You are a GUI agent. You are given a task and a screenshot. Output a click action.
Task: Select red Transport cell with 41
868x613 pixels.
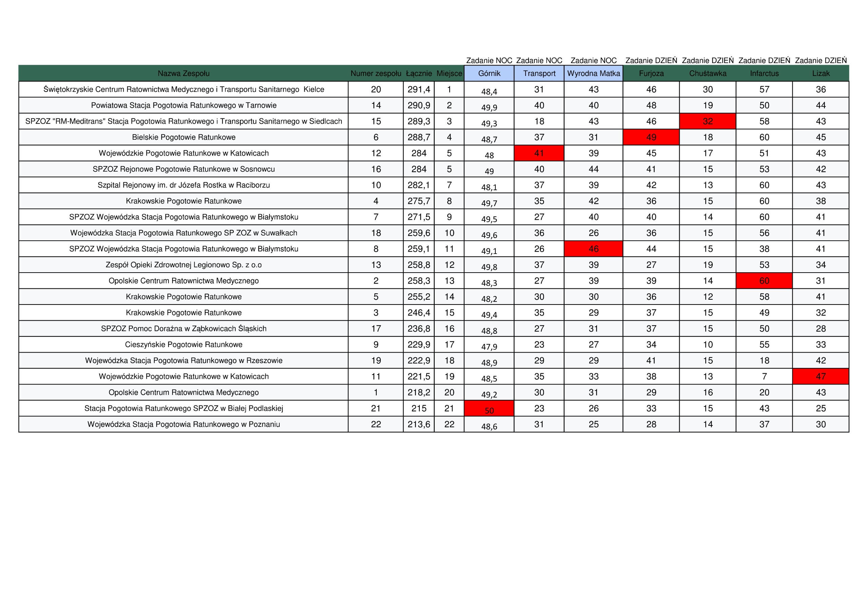click(x=539, y=153)
